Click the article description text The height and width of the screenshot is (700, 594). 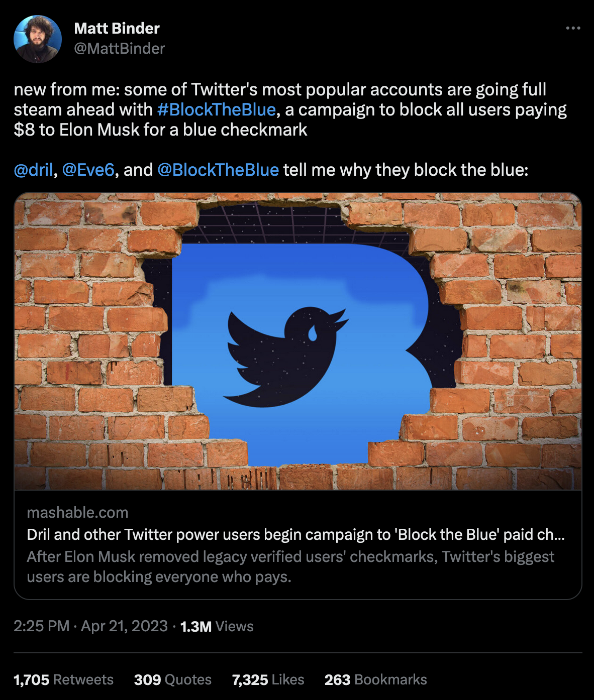[x=290, y=566]
